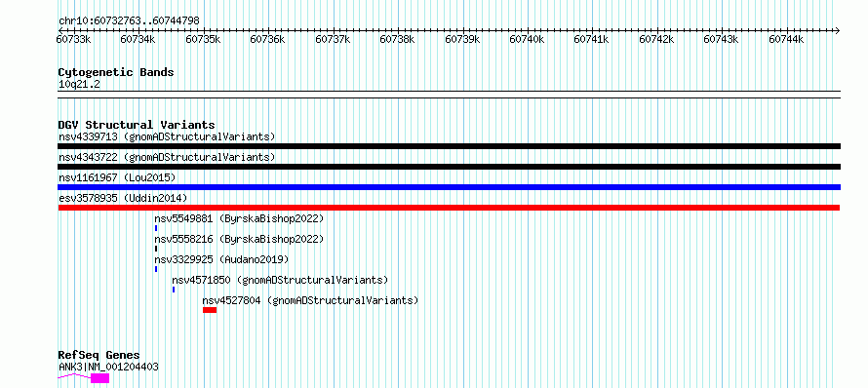Click the nsv4339713 black variant bar
This screenshot has width=868, height=388.
[449, 146]
